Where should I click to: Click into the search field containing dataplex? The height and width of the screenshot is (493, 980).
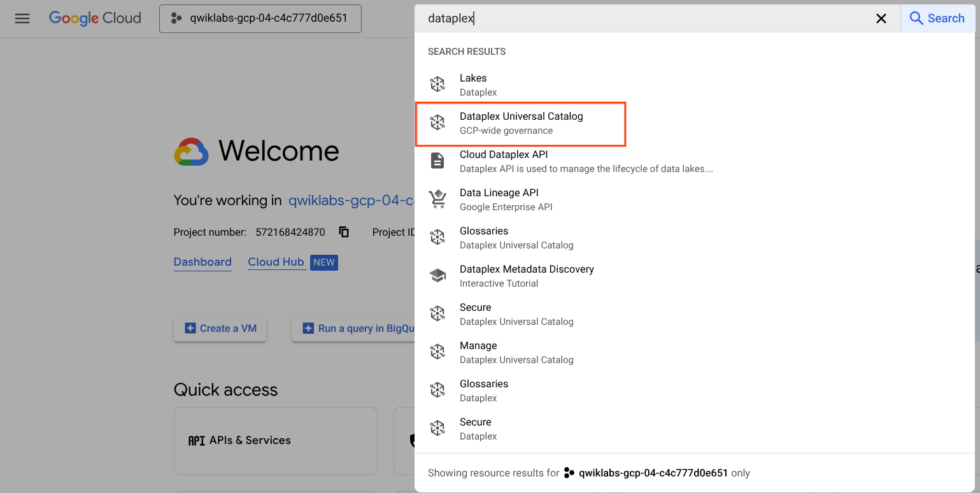point(643,18)
